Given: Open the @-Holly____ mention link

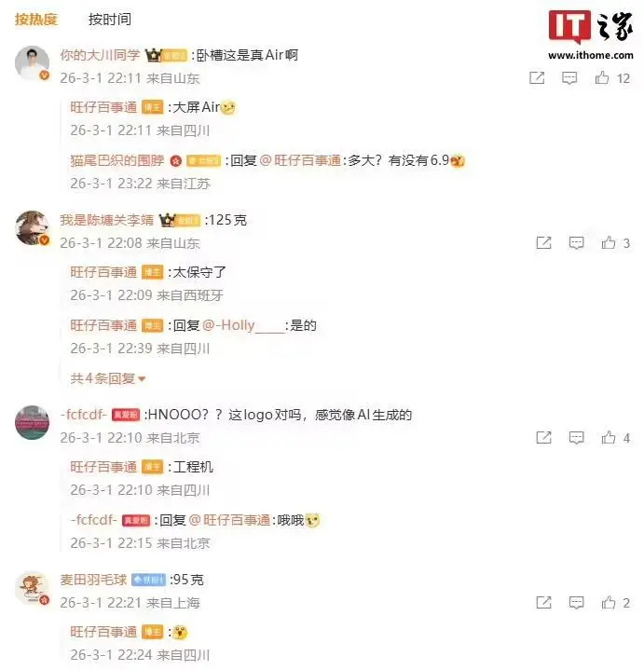Looking at the screenshot, I should pyautogui.click(x=243, y=325).
